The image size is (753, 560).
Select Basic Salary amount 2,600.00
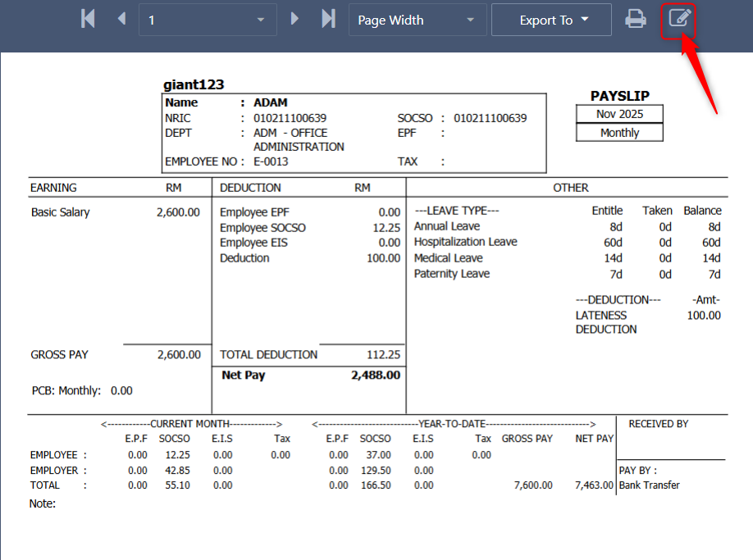178,212
